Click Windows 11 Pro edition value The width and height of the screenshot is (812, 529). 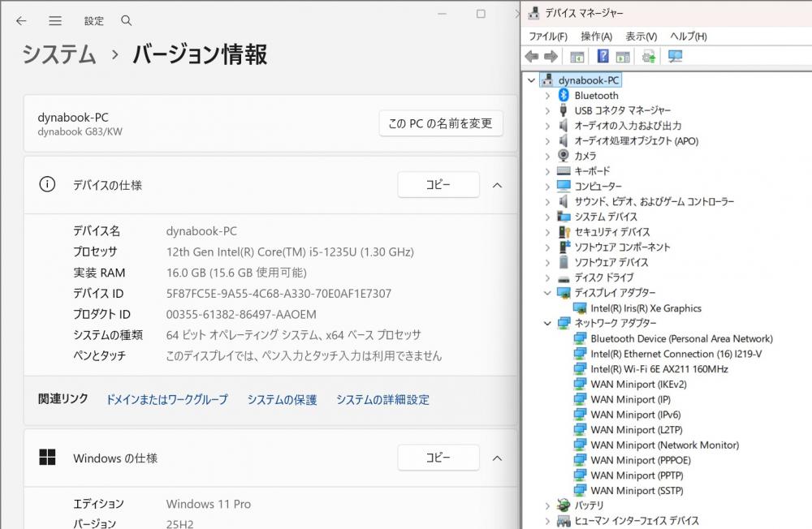209,504
